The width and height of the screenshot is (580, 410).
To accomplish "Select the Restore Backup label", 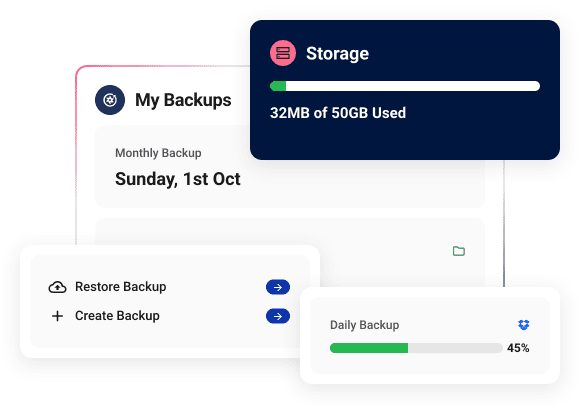I will [x=121, y=287].
